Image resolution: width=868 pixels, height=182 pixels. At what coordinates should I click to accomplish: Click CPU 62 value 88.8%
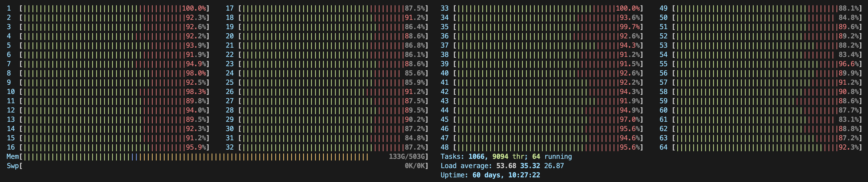tap(849, 129)
